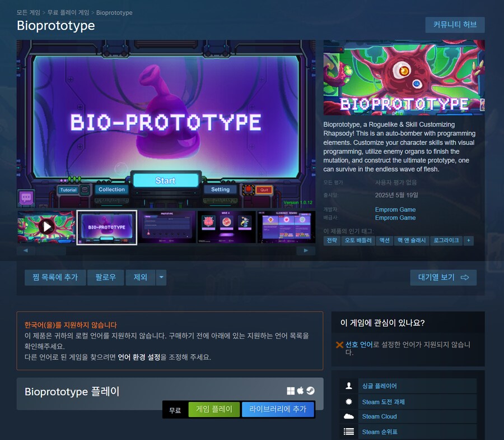Select the BIO-PROTOTYPE title screen thumbnail

pos(107,228)
